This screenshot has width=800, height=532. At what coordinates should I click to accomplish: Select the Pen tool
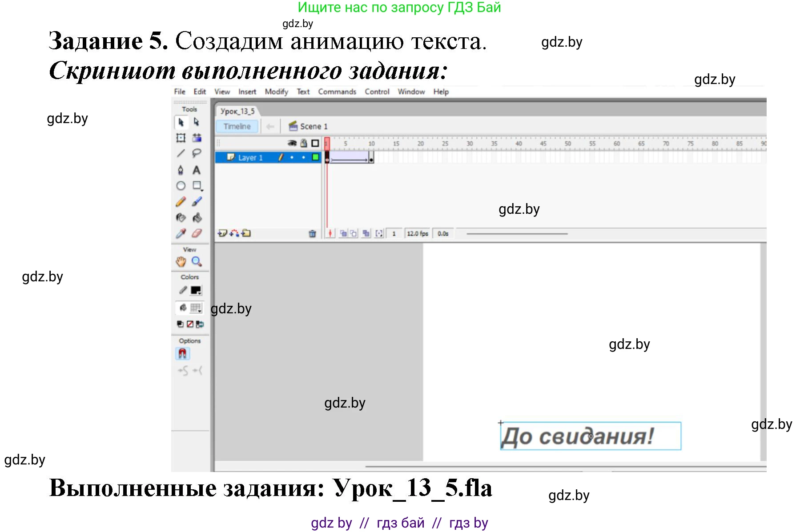pyautogui.click(x=181, y=170)
